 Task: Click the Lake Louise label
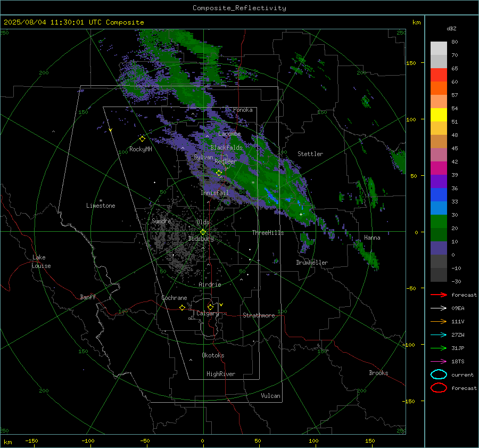click(x=41, y=262)
